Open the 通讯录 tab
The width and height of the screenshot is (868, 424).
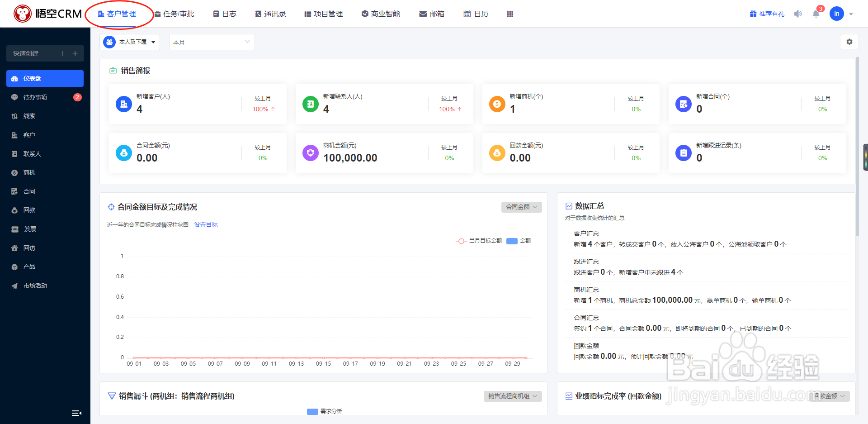coord(270,14)
